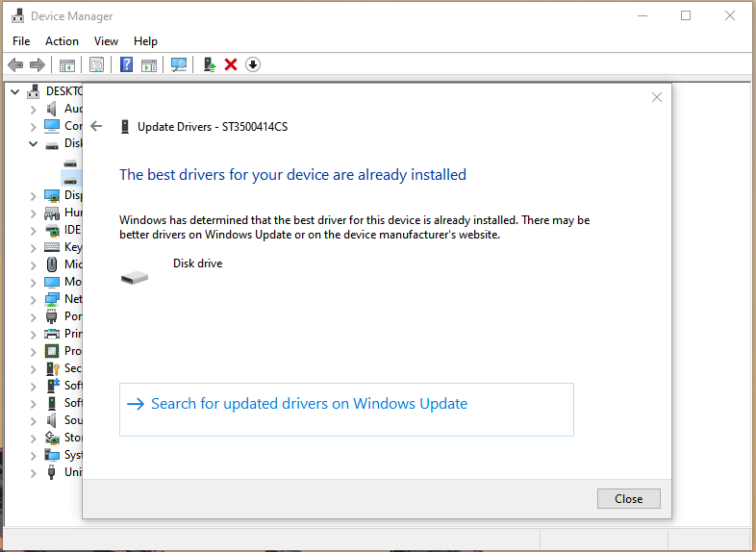Select the System devices folder icon
Image resolution: width=756 pixels, height=552 pixels.
coord(52,455)
